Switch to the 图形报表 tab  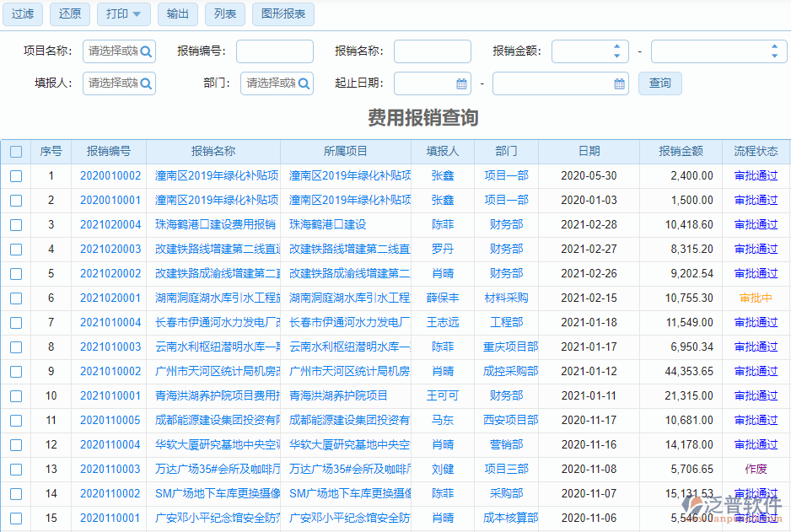(282, 14)
